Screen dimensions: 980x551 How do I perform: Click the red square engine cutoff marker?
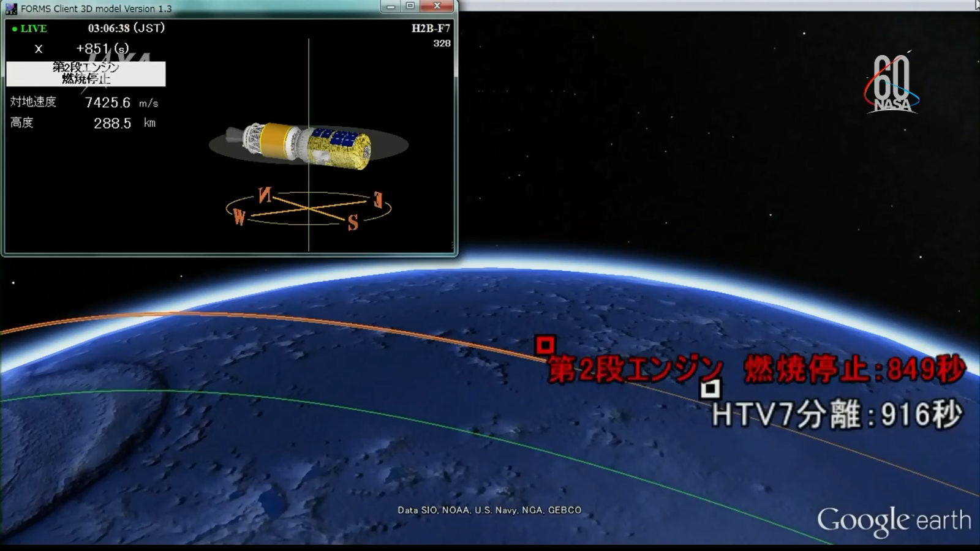[545, 345]
